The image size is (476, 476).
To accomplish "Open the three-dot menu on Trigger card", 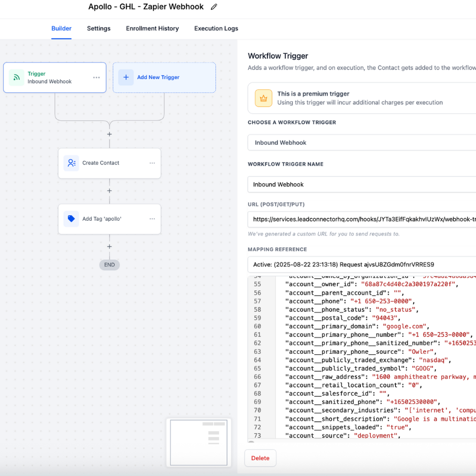I will tap(96, 78).
